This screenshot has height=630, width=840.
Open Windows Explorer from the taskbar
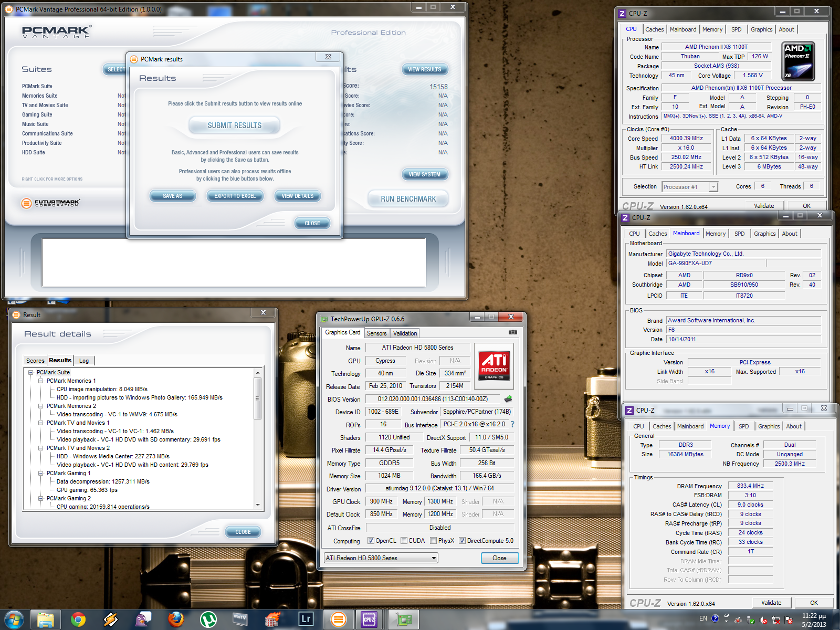(x=45, y=620)
